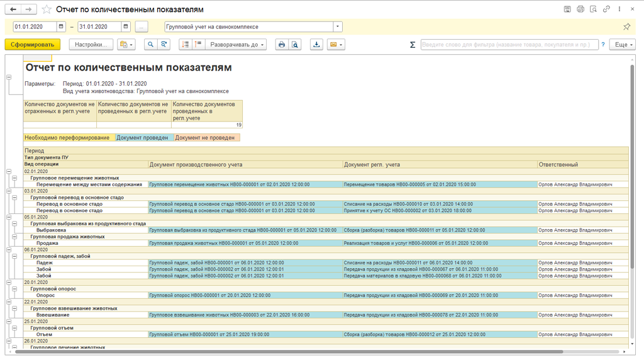Open the Еще menu
Viewport: 644px width, 360px height.
(622, 45)
